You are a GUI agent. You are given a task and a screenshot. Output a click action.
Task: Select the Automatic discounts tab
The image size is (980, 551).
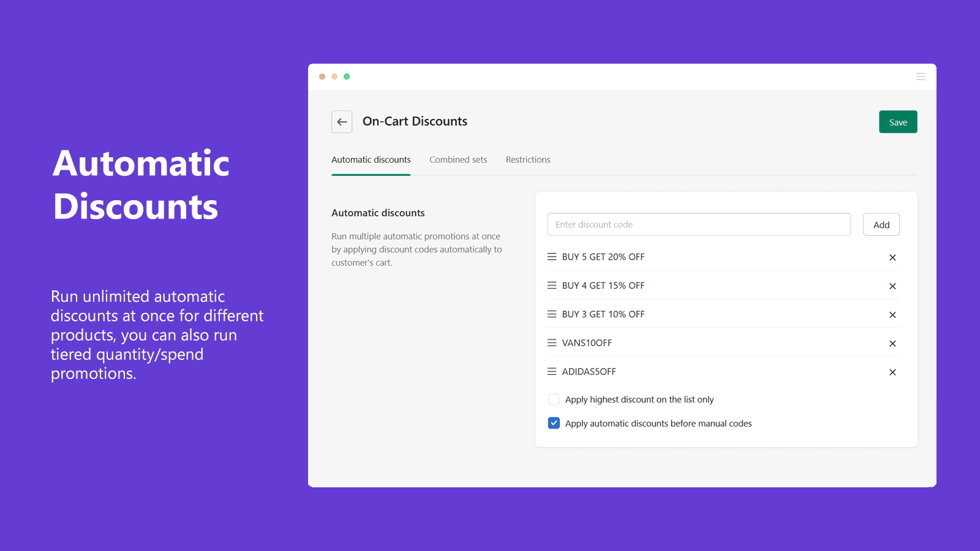[371, 159]
